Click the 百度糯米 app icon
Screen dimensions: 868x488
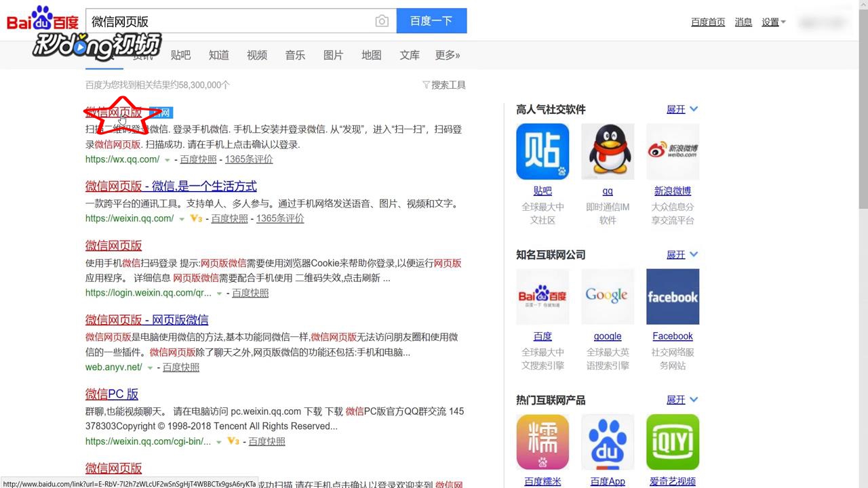pyautogui.click(x=542, y=441)
